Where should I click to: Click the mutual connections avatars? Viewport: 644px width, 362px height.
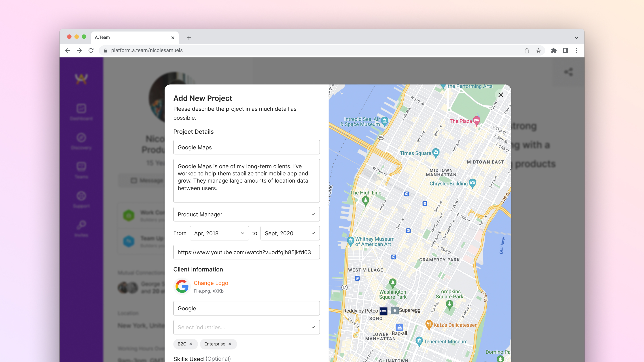click(x=128, y=288)
